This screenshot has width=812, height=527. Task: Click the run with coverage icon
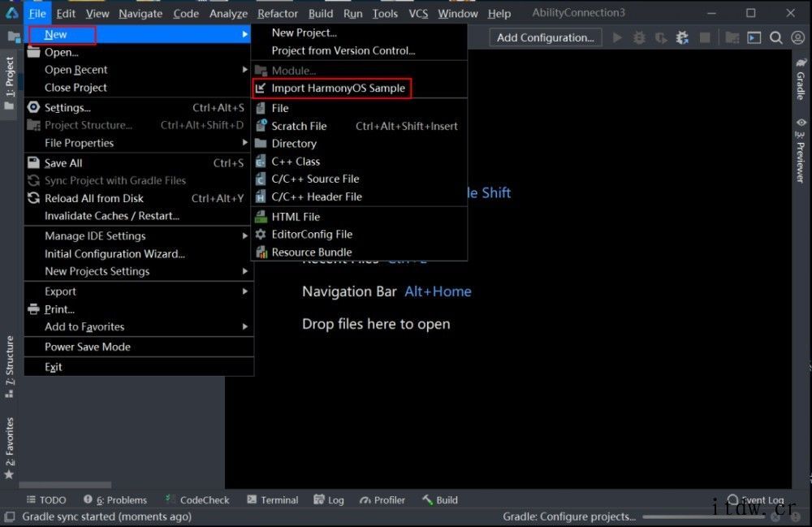coord(661,38)
